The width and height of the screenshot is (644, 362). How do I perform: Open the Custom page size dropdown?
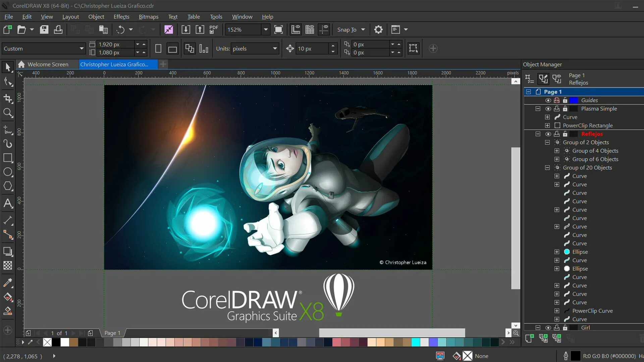click(x=82, y=49)
